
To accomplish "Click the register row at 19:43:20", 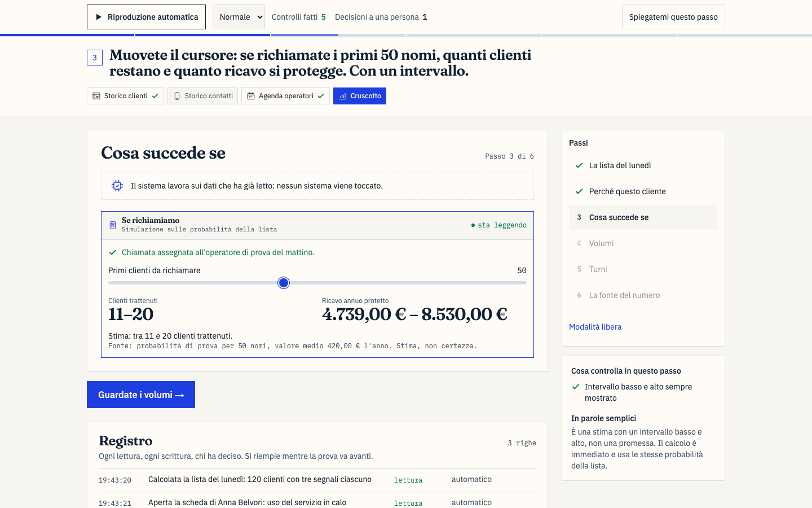I will pos(317,480).
